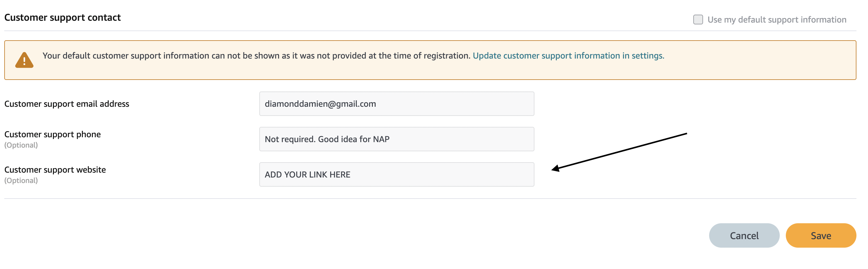Click the divider line beneath the section heading
This screenshot has height=269, width=868.
[x=430, y=31]
